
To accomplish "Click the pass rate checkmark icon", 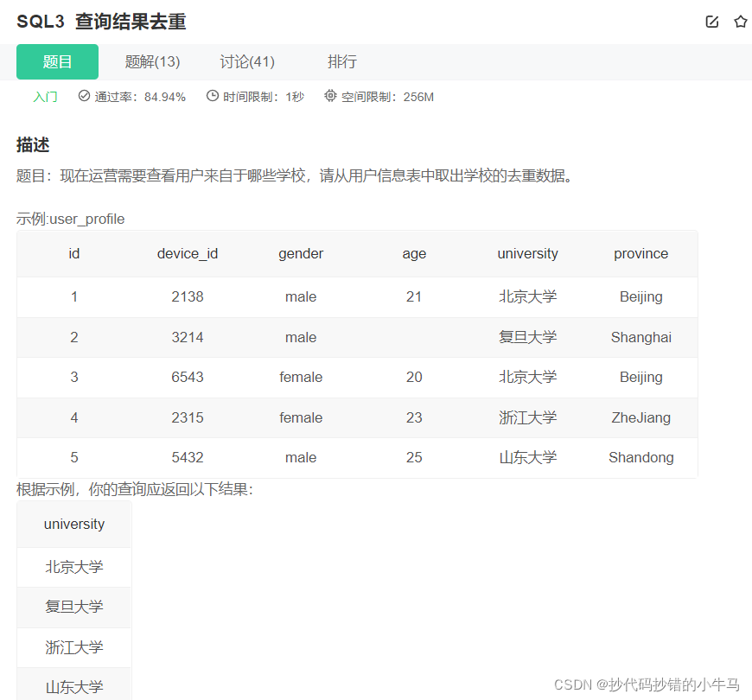I will pyautogui.click(x=84, y=96).
